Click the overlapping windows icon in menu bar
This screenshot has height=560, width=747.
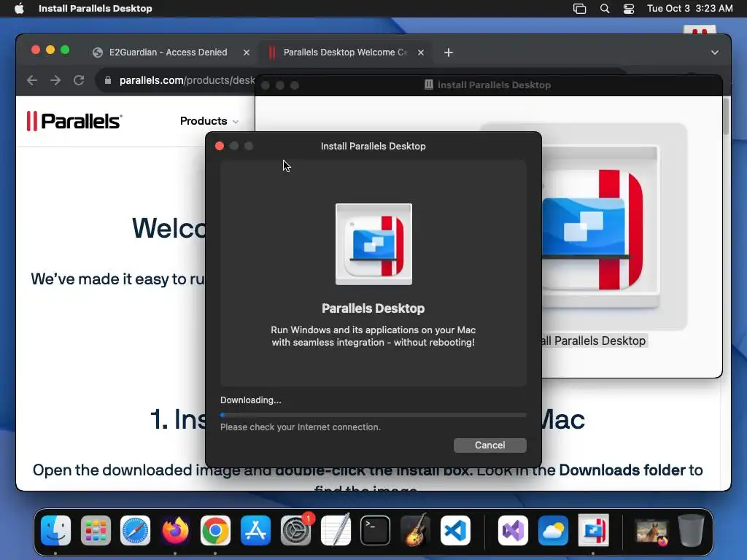tap(579, 9)
